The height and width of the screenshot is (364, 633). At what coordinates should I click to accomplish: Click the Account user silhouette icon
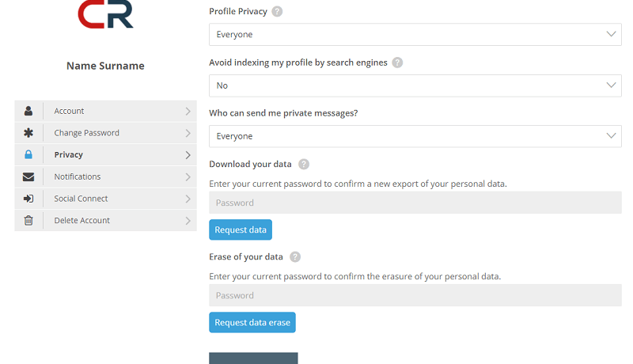[x=28, y=111]
